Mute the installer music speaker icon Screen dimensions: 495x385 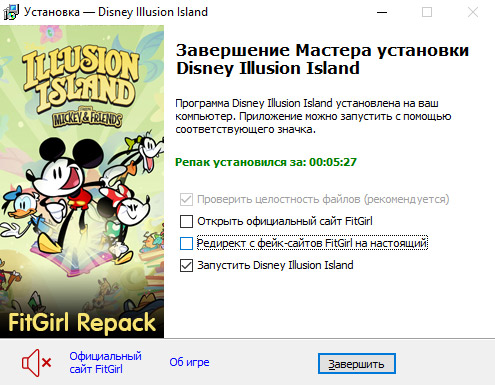tap(37, 363)
